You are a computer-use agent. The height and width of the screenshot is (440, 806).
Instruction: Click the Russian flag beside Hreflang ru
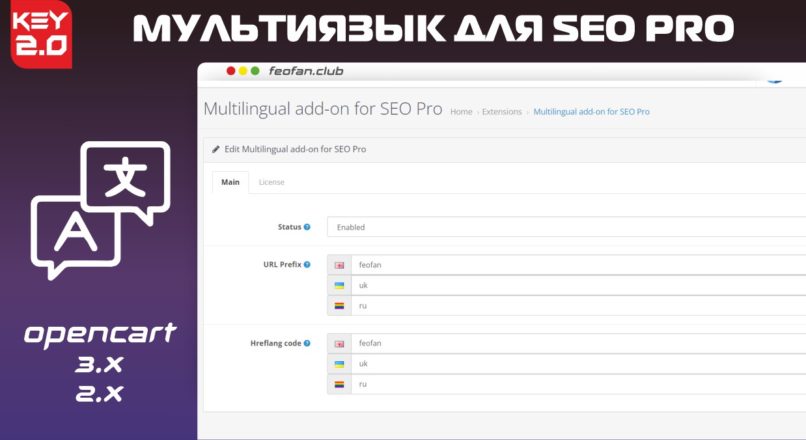339,384
